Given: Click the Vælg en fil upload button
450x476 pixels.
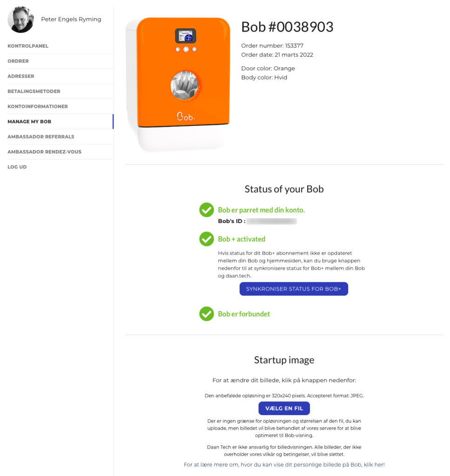Looking at the screenshot, I should [284, 408].
